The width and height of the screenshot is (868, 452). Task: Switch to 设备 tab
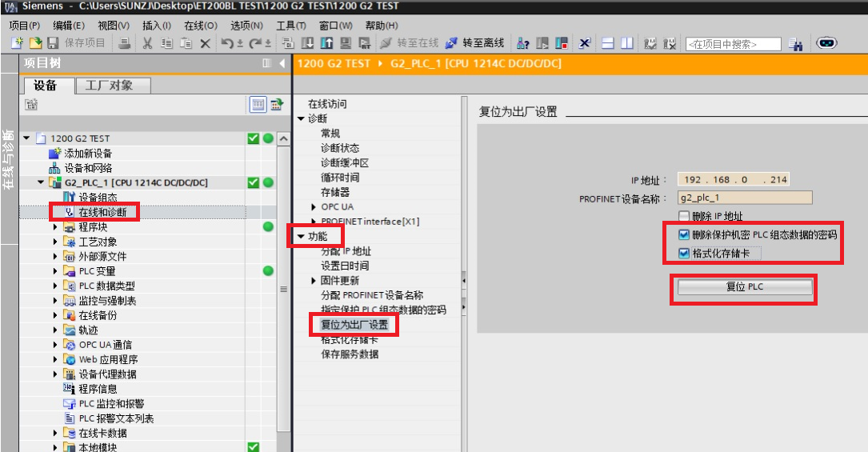pos(48,85)
